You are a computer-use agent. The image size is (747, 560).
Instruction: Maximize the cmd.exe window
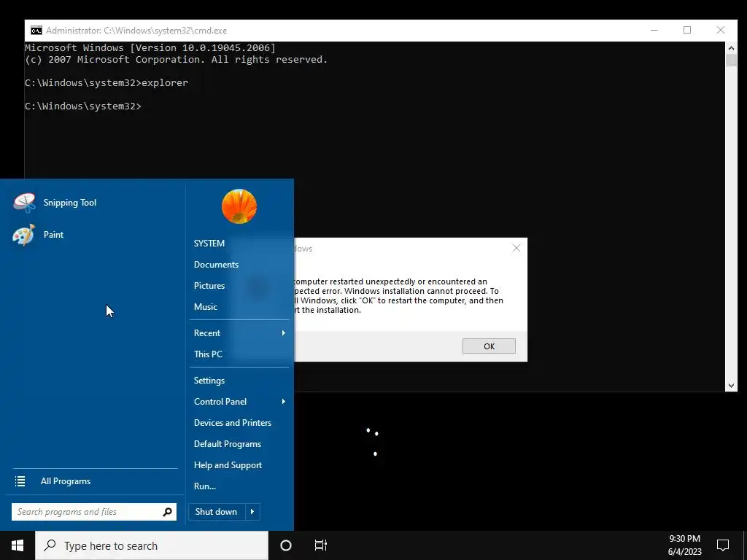(687, 31)
